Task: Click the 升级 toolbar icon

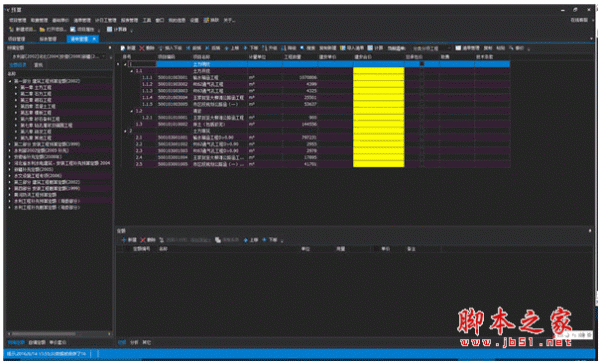Action: pos(264,48)
